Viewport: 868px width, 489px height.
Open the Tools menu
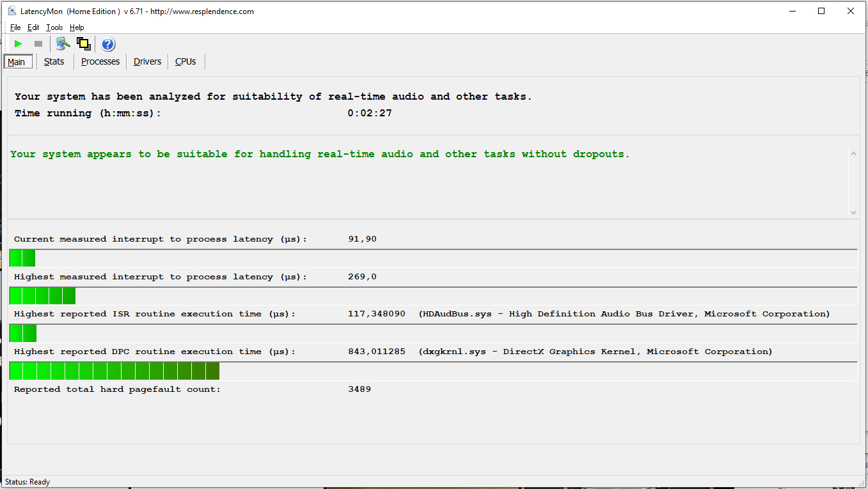tap(54, 27)
